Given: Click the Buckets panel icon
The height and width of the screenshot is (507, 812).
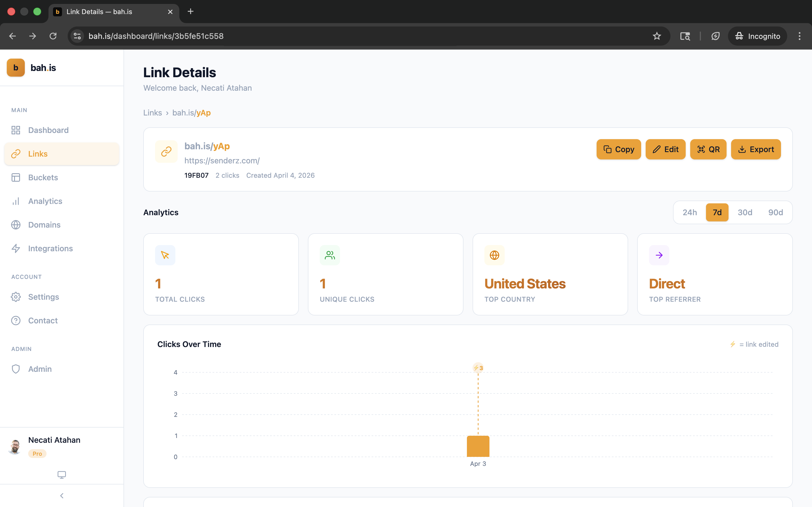Looking at the screenshot, I should [16, 177].
